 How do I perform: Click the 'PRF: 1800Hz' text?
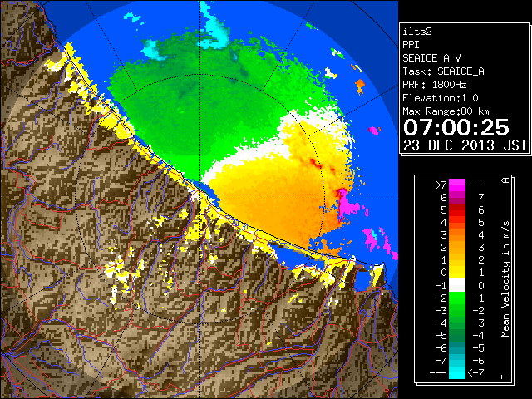tap(435, 85)
